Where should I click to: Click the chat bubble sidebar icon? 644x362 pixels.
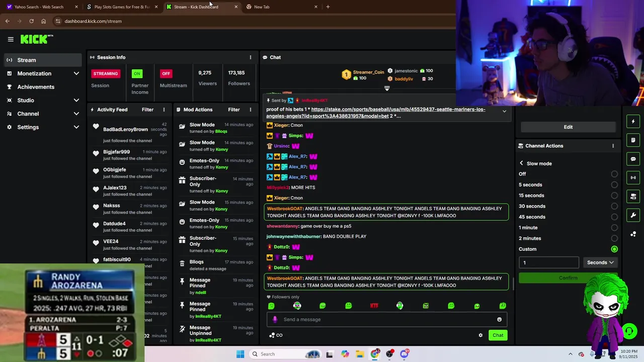coord(633,159)
